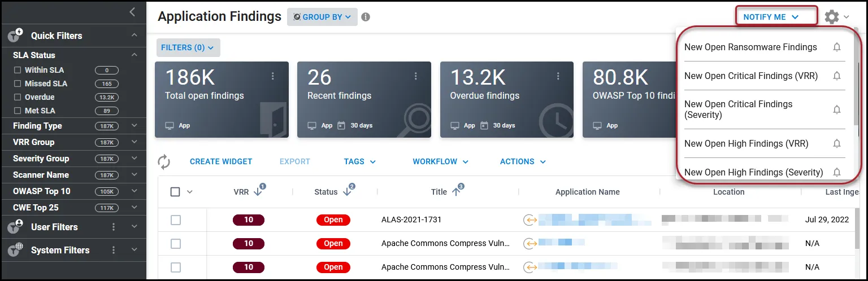Image resolution: width=868 pixels, height=281 pixels.
Task: Click the Open status badge in ALAS-2021-1731 row
Action: (x=333, y=220)
